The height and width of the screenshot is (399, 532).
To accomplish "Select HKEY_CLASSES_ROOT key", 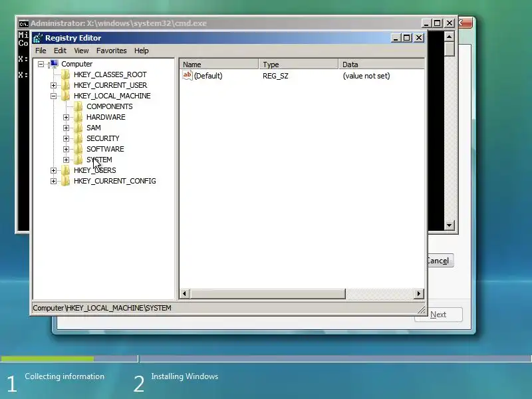I will [110, 74].
